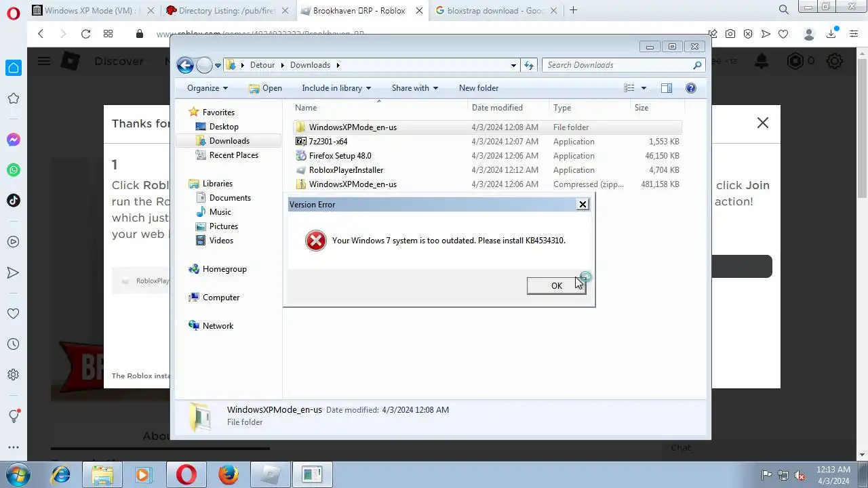
Task: Click the change view icon
Action: coord(629,88)
